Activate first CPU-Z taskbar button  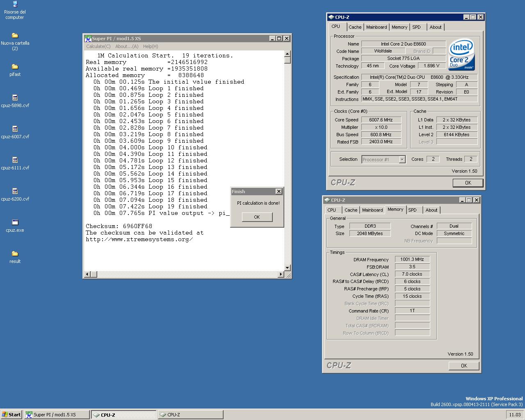pyautogui.click(x=123, y=415)
